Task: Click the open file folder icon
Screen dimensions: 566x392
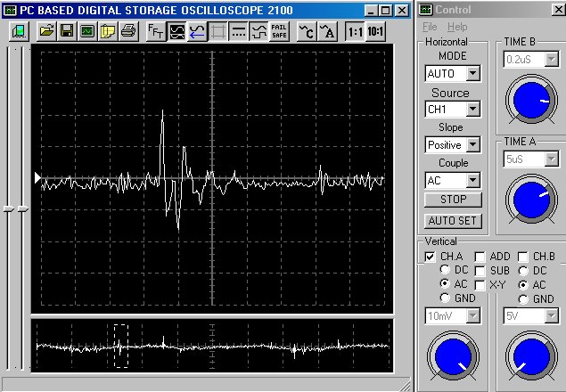Action: point(46,31)
